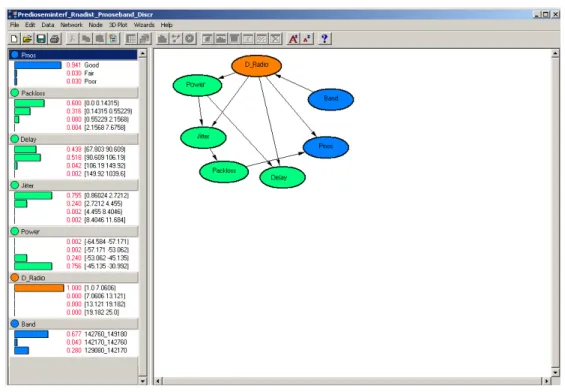
Task: Click the blue Band 0.677 probability bar
Action: (31, 334)
